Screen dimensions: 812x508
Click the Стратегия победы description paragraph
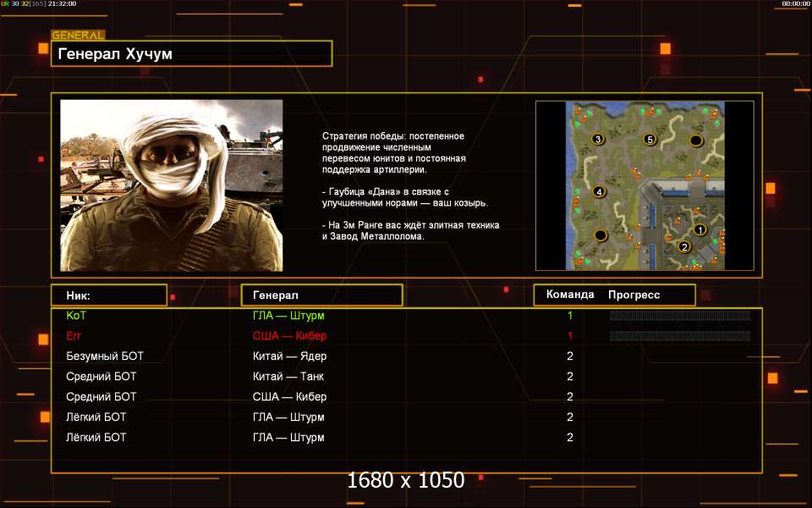(393, 152)
